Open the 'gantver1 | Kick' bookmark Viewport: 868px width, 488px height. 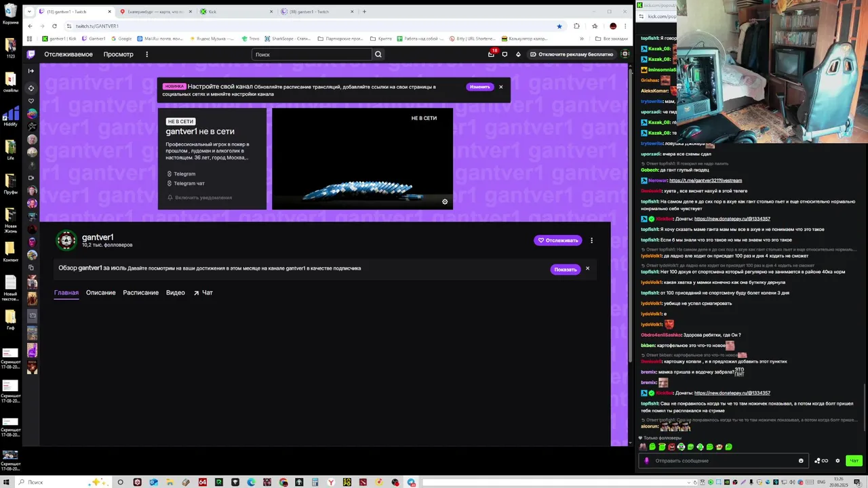59,39
